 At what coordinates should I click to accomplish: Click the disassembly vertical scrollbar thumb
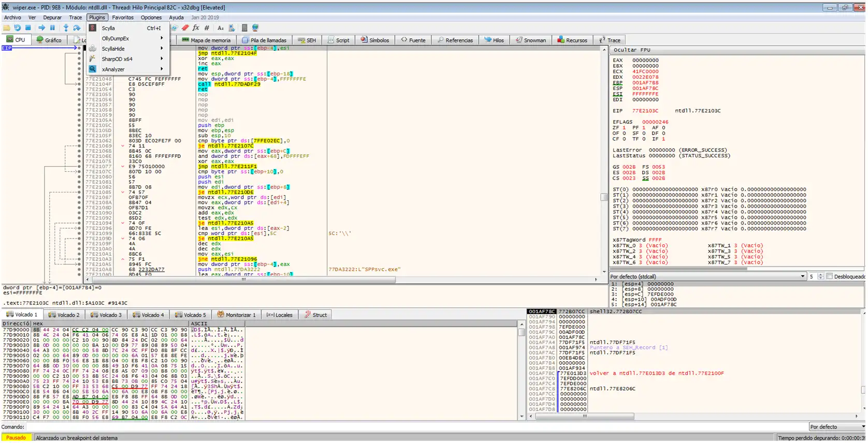coord(604,197)
